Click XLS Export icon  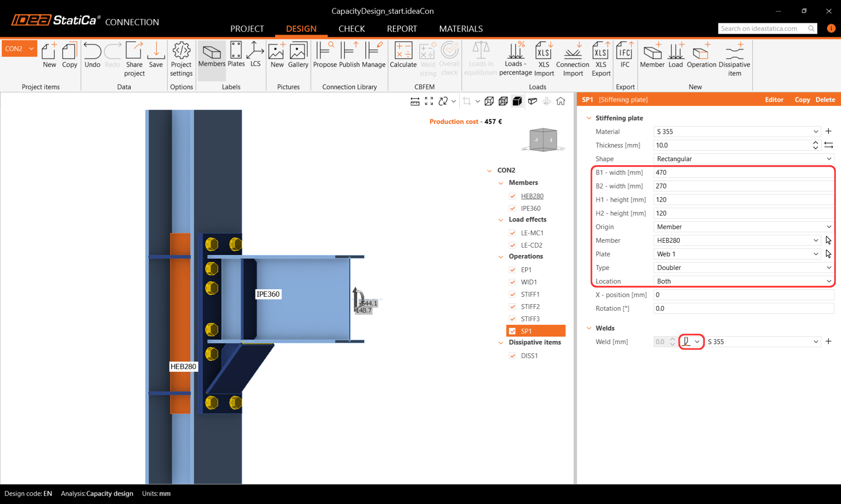601,59
